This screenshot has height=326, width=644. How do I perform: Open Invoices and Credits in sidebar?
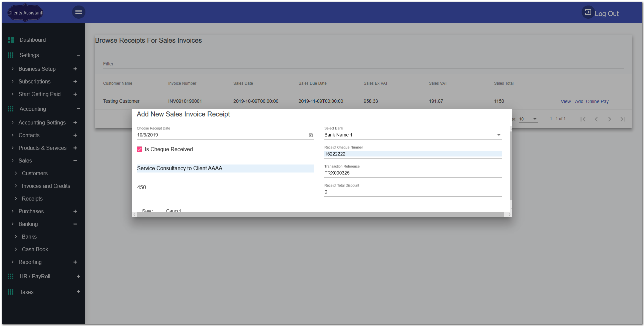(46, 186)
